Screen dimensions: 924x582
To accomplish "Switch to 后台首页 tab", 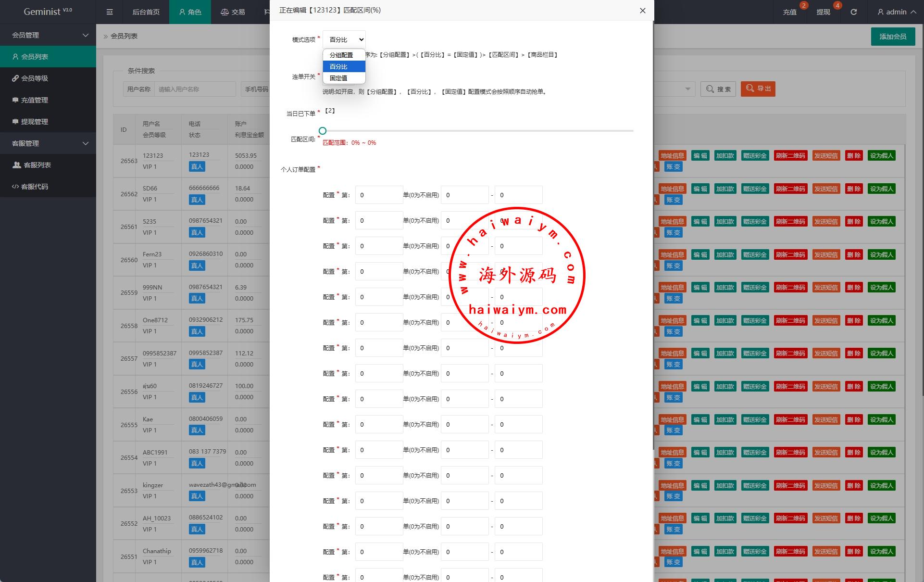I will pyautogui.click(x=146, y=12).
